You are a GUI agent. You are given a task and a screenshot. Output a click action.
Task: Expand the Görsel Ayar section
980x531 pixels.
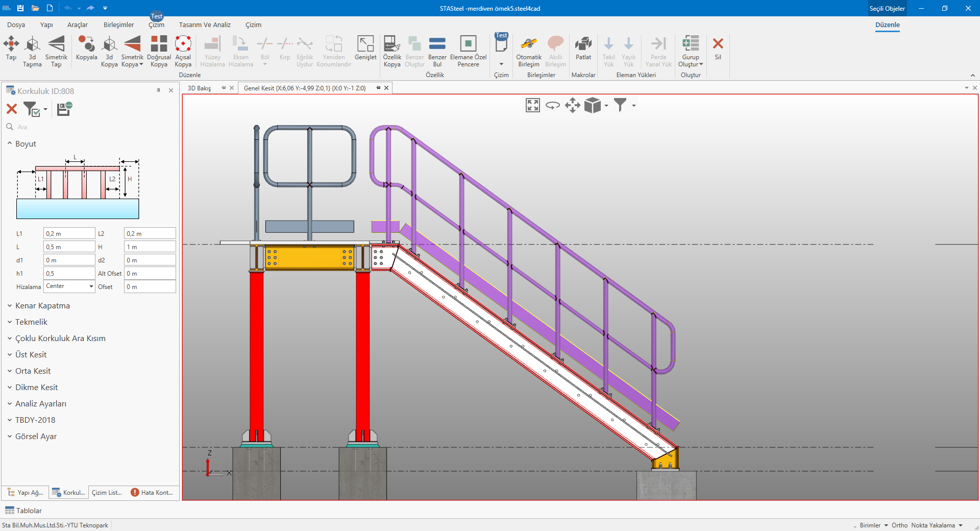(x=36, y=437)
